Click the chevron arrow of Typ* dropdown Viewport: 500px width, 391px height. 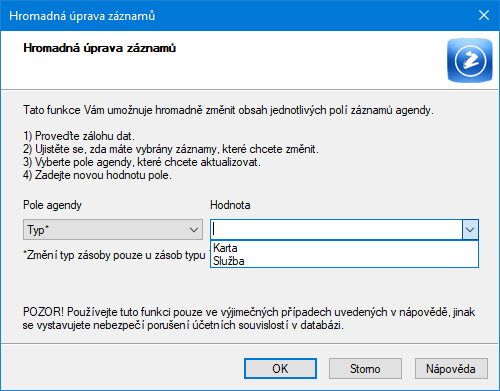tap(194, 230)
